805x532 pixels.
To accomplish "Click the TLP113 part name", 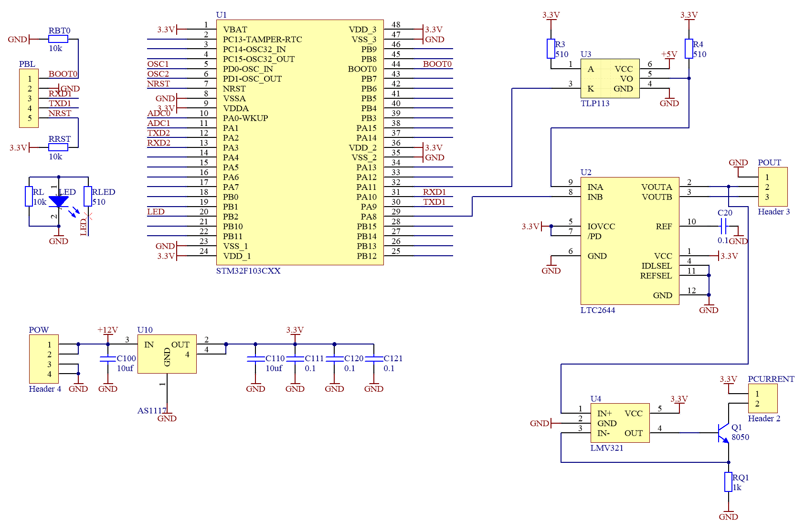I will (x=595, y=103).
